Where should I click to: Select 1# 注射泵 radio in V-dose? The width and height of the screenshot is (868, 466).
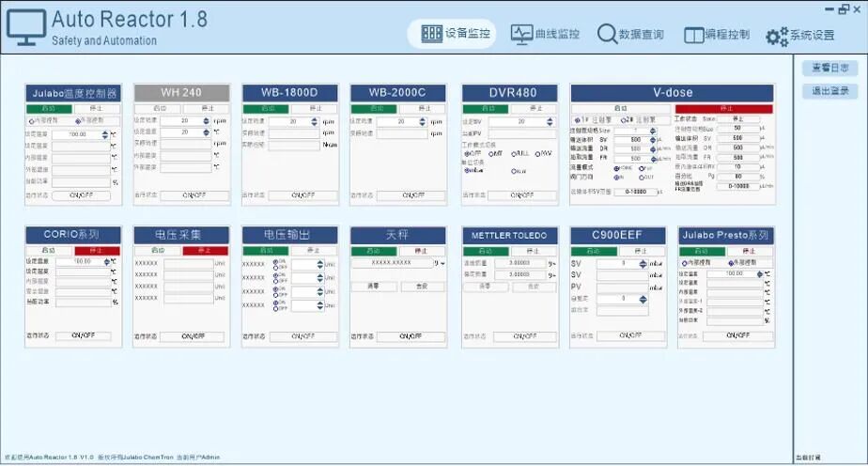578,120
